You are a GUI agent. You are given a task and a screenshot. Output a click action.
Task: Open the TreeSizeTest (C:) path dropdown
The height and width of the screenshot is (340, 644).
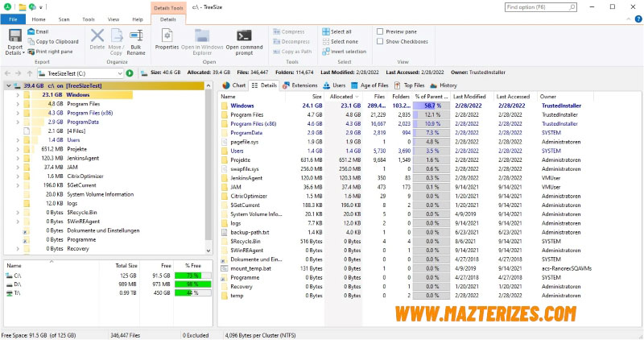[x=119, y=73]
